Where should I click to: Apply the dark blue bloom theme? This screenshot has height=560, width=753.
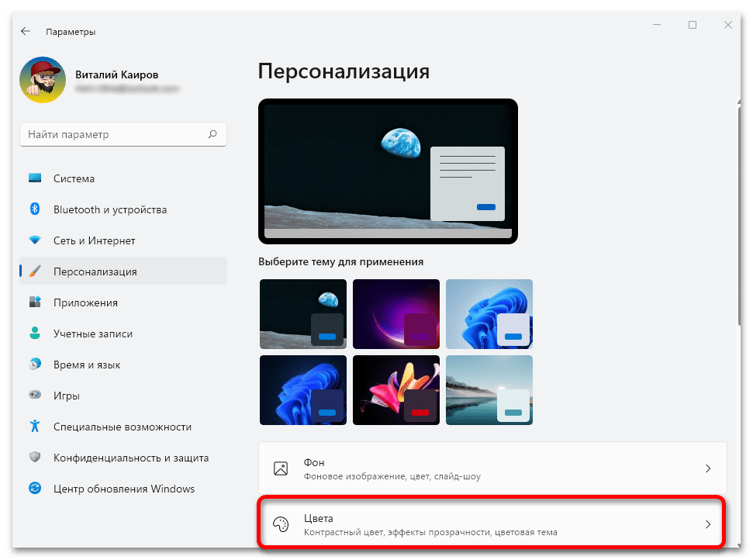point(303,390)
